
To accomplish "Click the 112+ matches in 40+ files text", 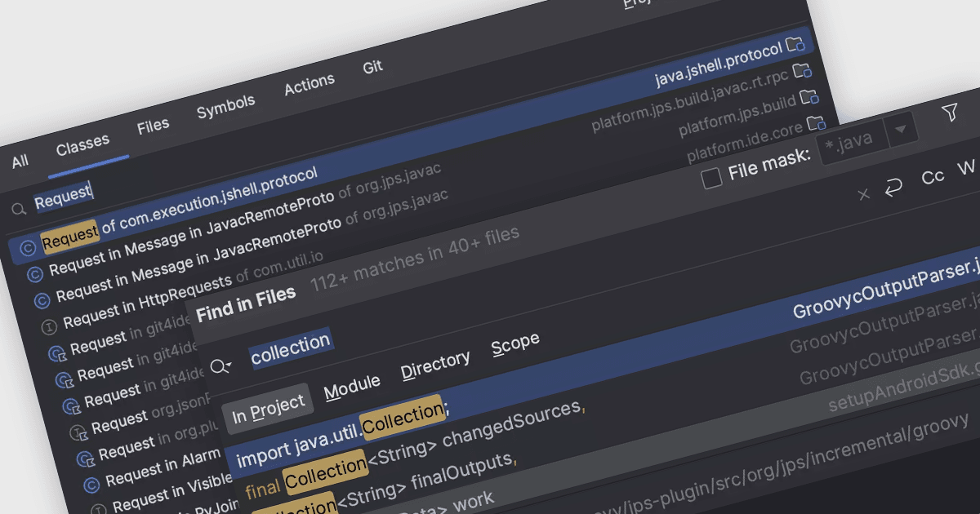I will tap(415, 259).
